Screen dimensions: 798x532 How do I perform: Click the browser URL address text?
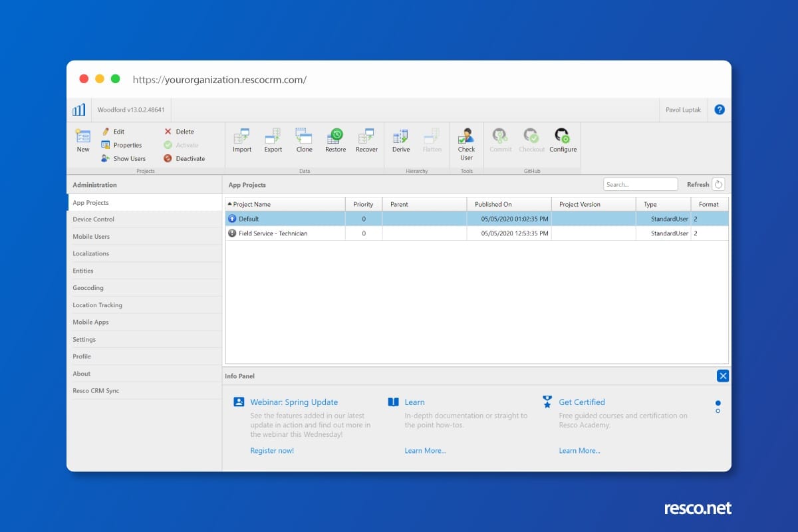219,79
